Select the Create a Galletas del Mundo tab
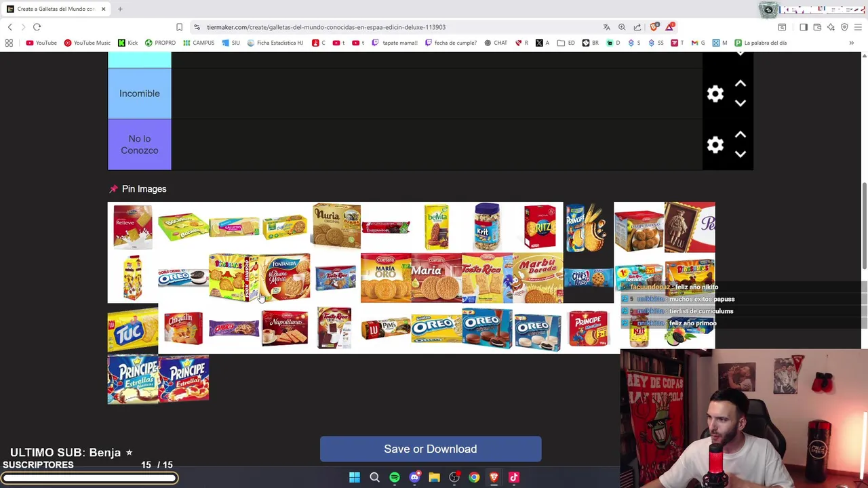This screenshot has height=488, width=868. [x=56, y=9]
